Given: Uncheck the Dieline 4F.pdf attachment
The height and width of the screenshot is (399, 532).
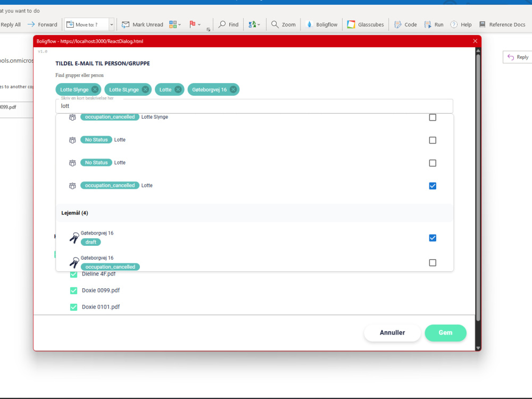Looking at the screenshot, I should 73,274.
